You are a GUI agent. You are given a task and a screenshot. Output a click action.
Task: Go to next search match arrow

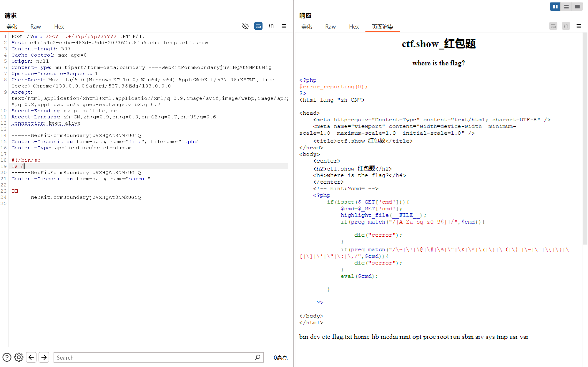(x=44, y=357)
